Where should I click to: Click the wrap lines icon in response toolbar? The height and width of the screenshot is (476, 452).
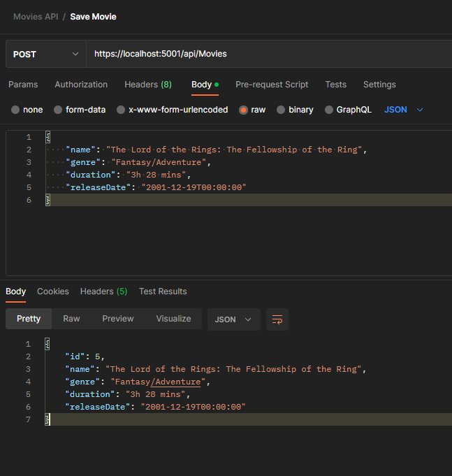[x=277, y=319]
